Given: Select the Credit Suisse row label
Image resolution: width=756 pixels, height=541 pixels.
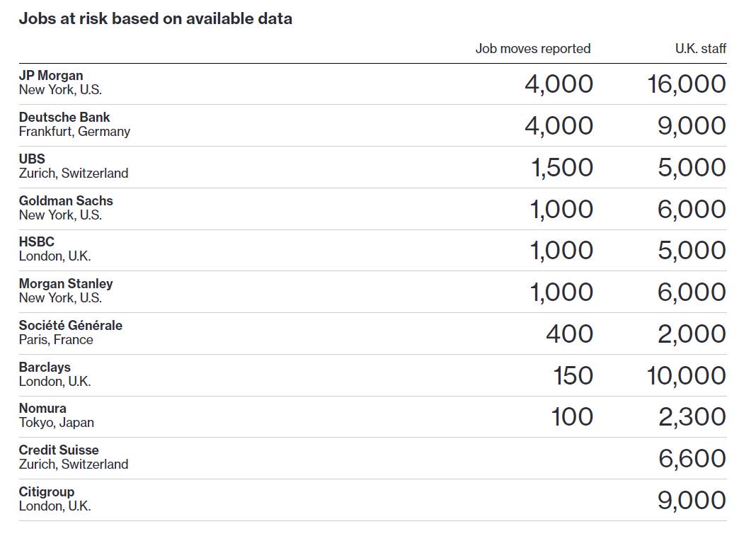Looking at the screenshot, I should pos(59,450).
